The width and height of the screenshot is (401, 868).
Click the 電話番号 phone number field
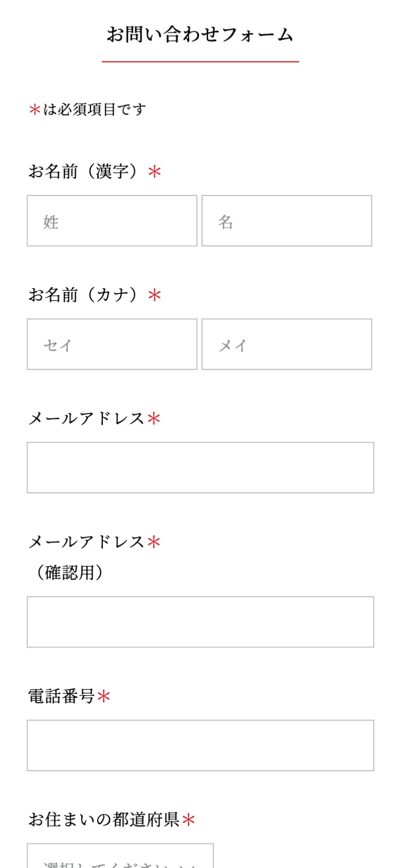point(201,745)
